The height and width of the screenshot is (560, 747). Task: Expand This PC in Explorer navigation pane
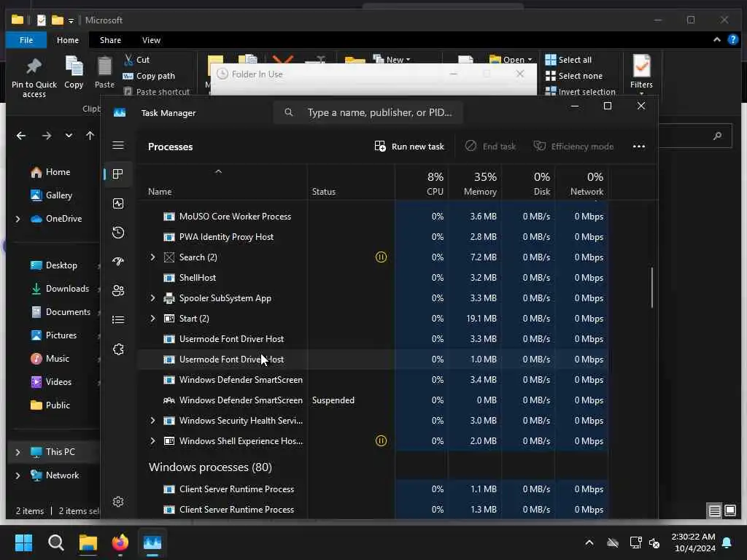18,452
